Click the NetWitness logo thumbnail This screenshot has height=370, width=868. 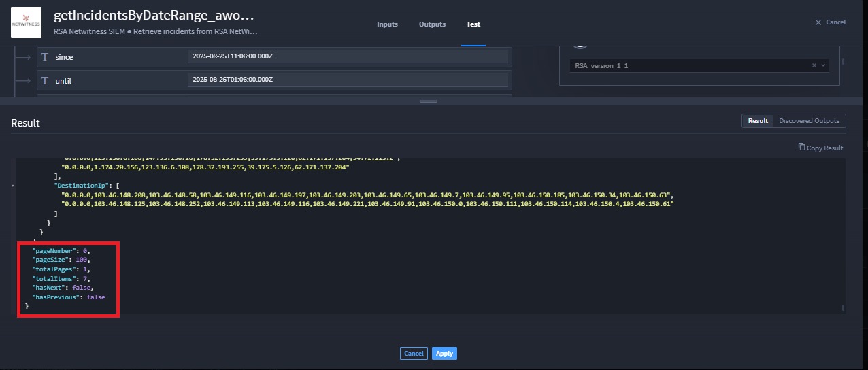(x=26, y=22)
